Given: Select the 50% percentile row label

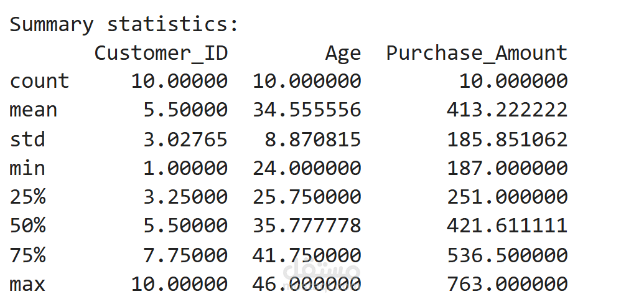Looking at the screenshot, I should point(27,226).
